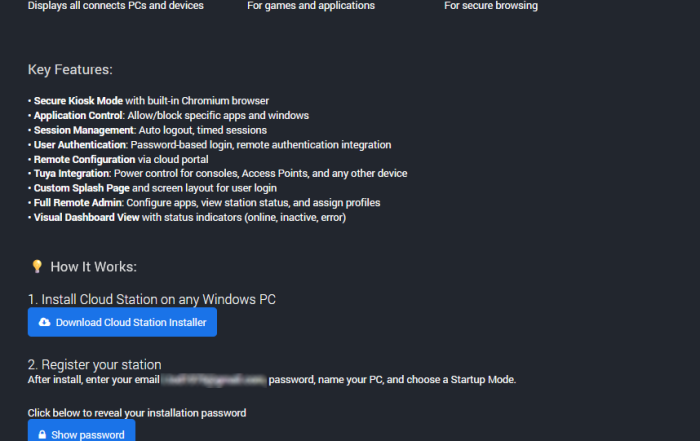700x441 pixels.
Task: Click the Session Management feature label
Action: pos(84,130)
